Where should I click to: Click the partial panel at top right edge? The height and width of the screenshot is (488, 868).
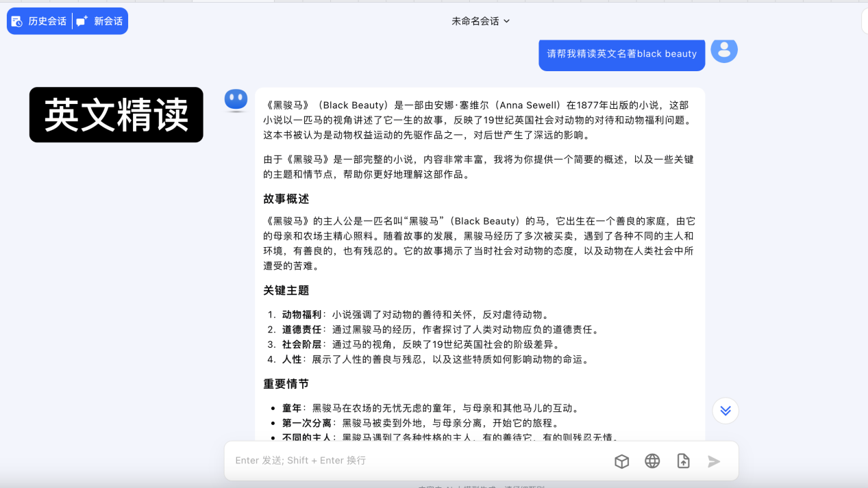pyautogui.click(x=865, y=21)
